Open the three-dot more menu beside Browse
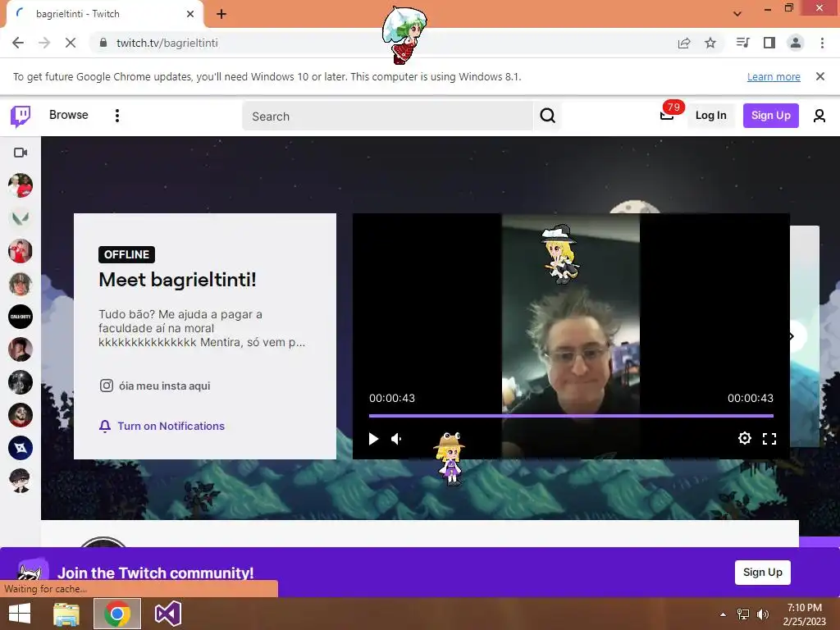This screenshot has width=840, height=630. 117,116
